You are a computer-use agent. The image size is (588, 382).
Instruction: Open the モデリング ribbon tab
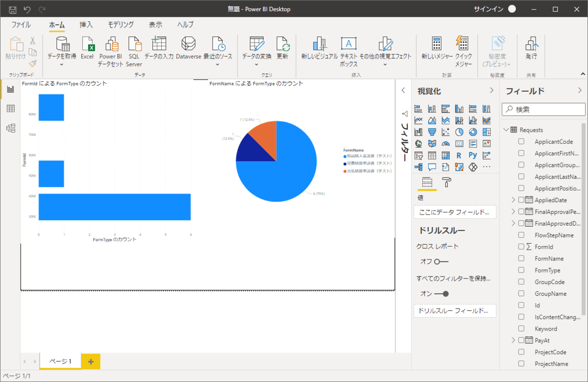[x=121, y=25]
